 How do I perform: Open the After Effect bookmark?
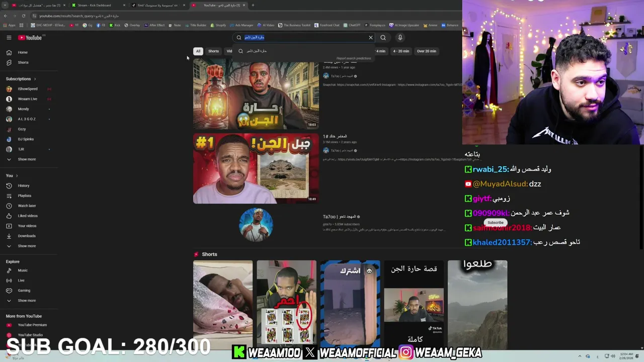click(154, 25)
